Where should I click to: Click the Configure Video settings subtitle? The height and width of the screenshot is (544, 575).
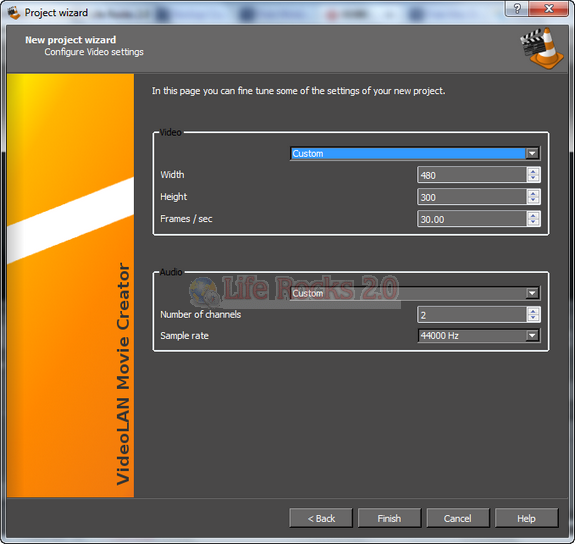click(x=94, y=52)
